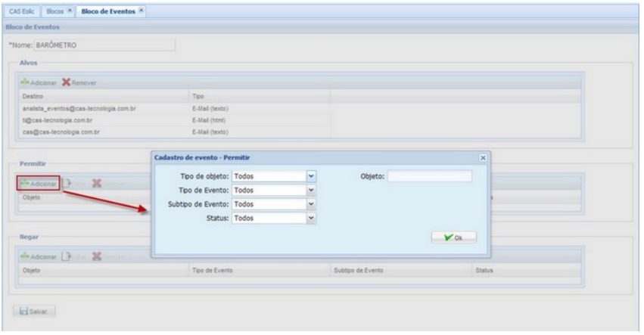Click the edit page icon in Negar toolbar

70,256
